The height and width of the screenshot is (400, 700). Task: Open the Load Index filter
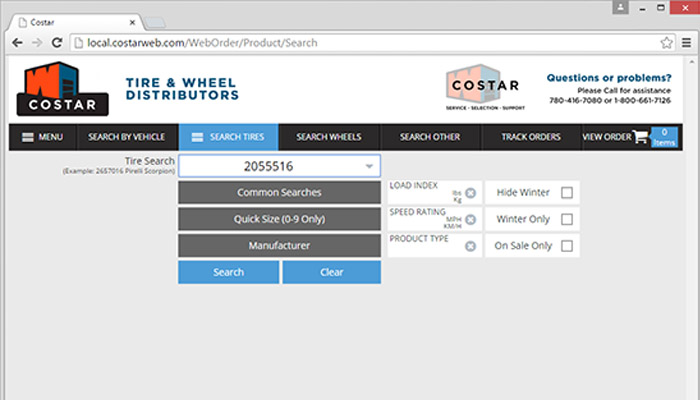[x=434, y=192]
